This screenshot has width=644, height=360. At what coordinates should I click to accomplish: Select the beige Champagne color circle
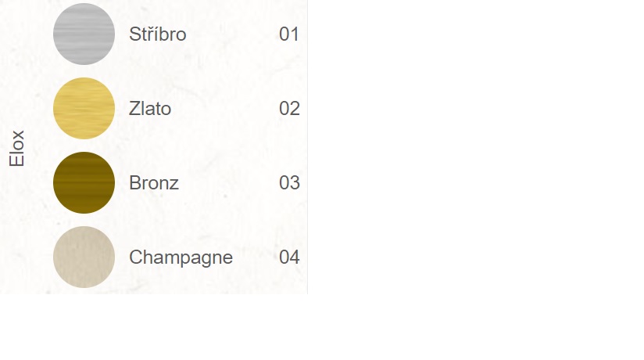(x=84, y=257)
